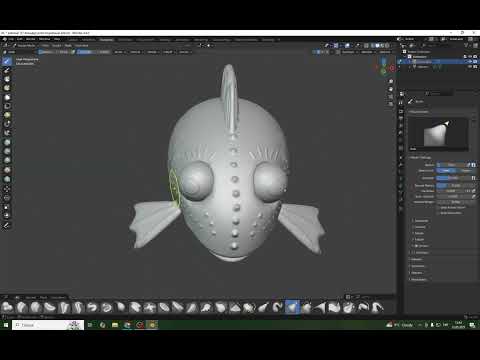This screenshot has width=480, height=360.
Task: Open the File menu
Action: pos(11,39)
